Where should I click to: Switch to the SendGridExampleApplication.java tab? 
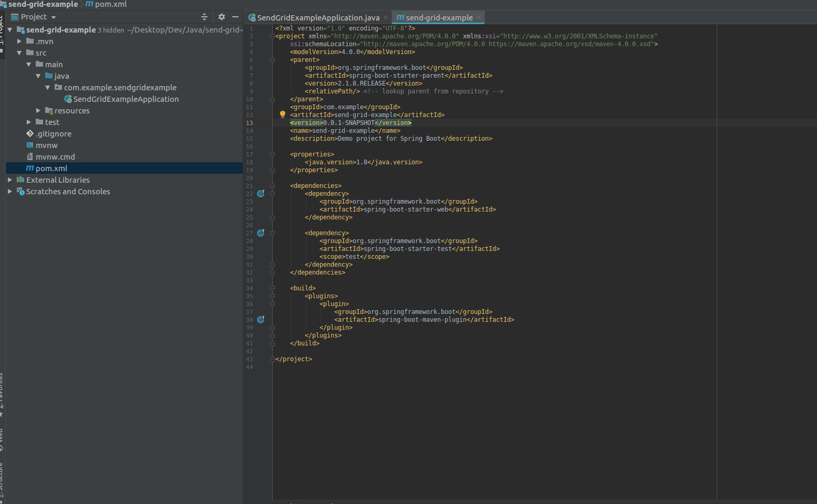tap(318, 17)
